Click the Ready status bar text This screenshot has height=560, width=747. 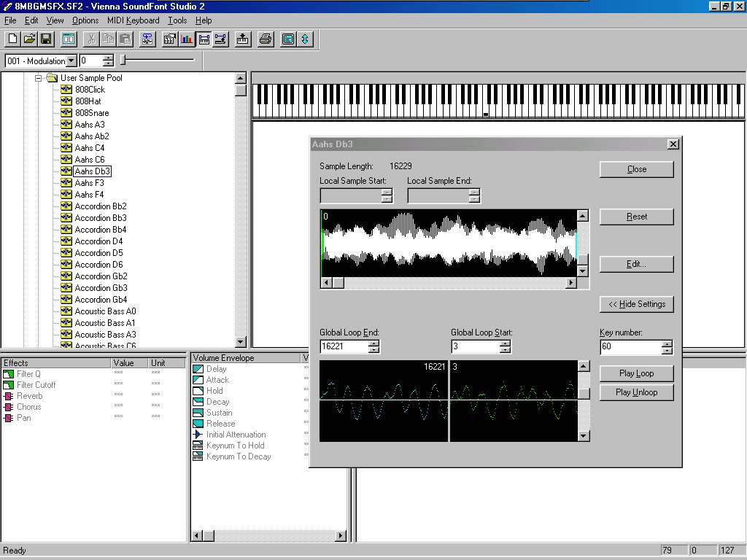click(x=15, y=551)
